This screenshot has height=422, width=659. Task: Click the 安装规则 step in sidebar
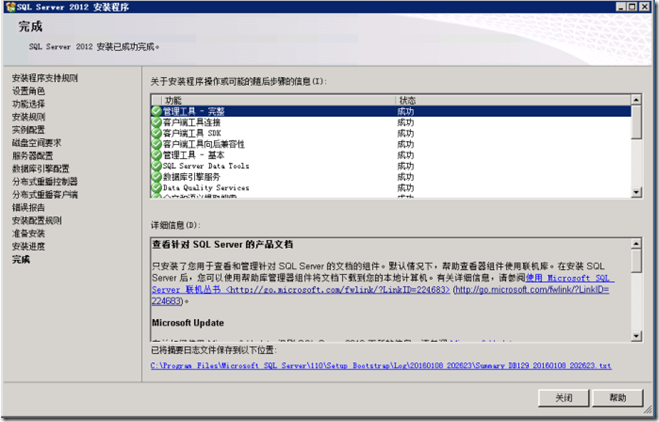pos(28,117)
